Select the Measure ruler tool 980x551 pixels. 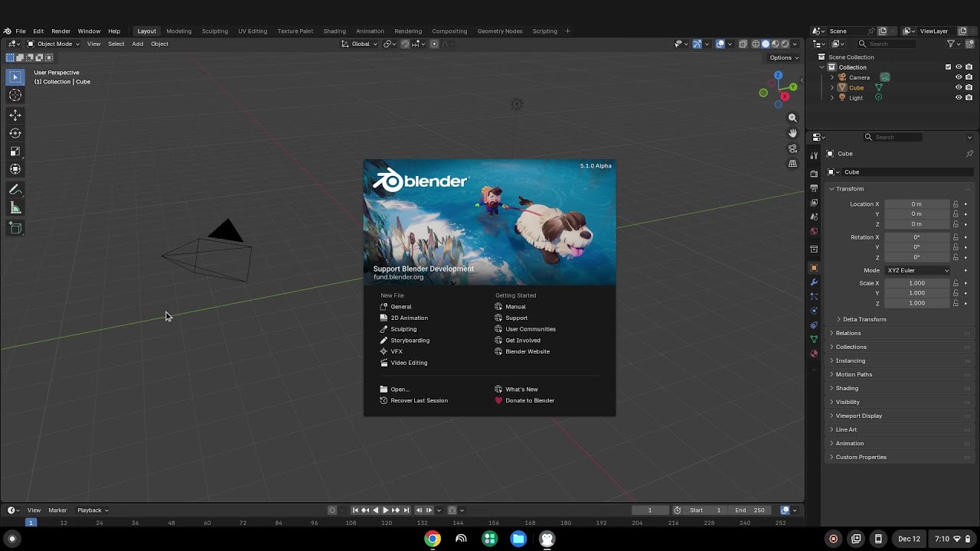pos(15,208)
